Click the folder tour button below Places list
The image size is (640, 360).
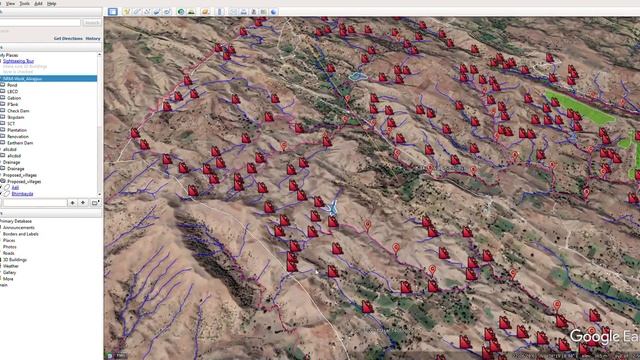[x=95, y=202]
